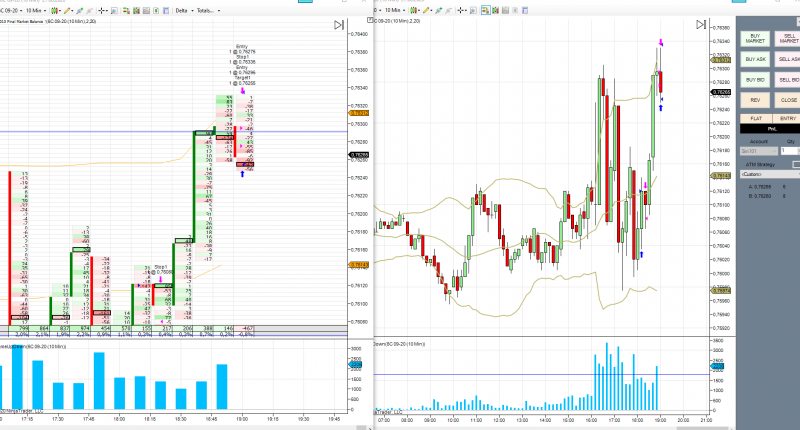The height and width of the screenshot is (430, 800).
Task: Click SELL ASK button
Action: point(787,59)
